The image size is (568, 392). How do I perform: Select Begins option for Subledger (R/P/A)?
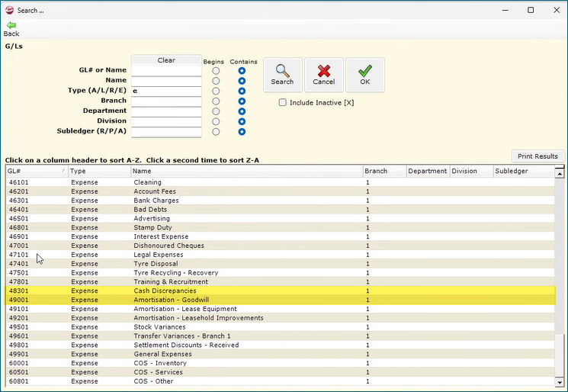pos(216,131)
